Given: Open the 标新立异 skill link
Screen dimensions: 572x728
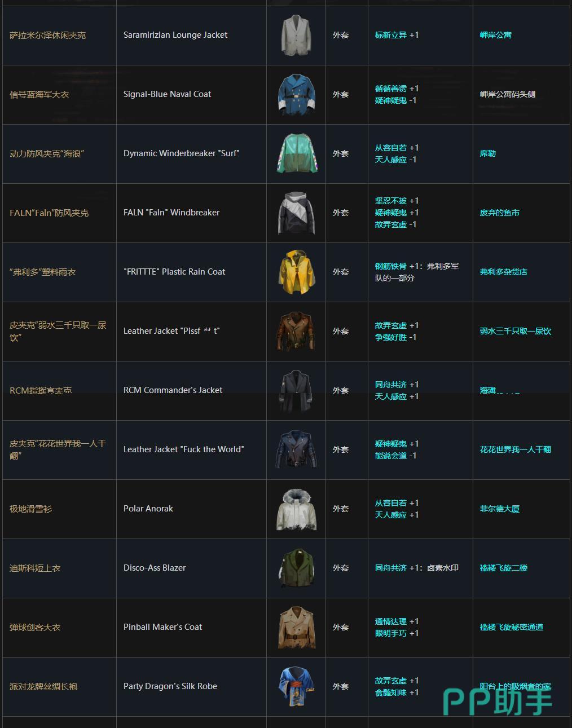Looking at the screenshot, I should click(x=390, y=35).
